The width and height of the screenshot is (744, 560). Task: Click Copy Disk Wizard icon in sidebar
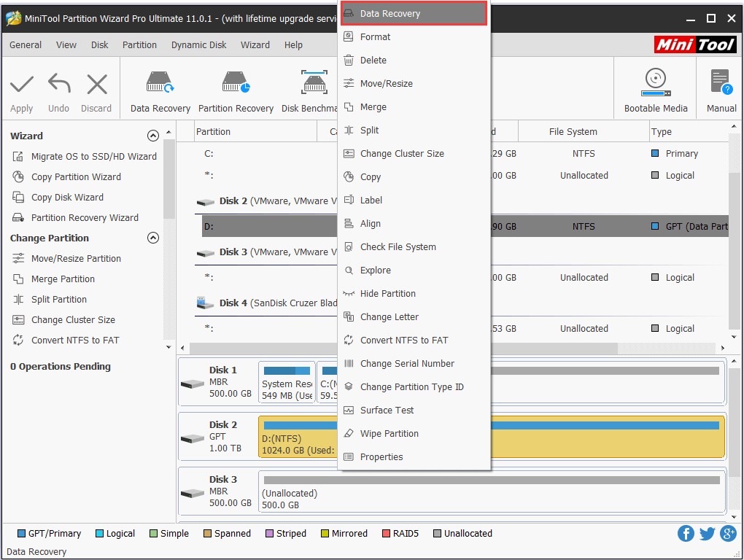tap(18, 198)
